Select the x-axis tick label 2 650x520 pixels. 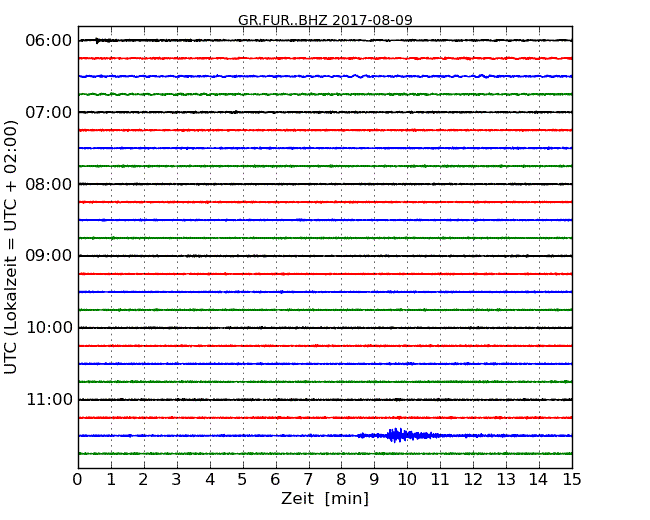(143, 480)
